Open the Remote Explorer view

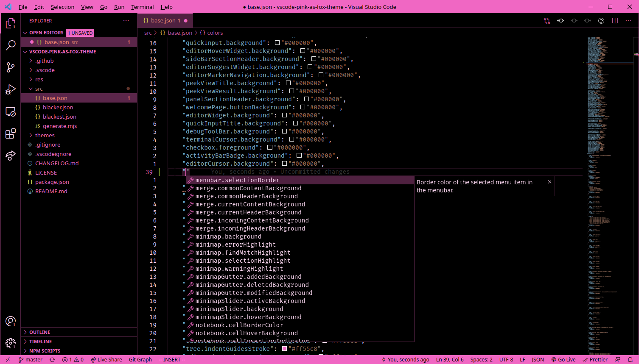coord(11,111)
